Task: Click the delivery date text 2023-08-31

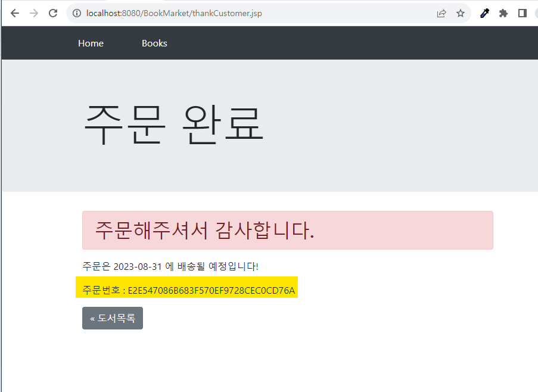Action: 137,266
